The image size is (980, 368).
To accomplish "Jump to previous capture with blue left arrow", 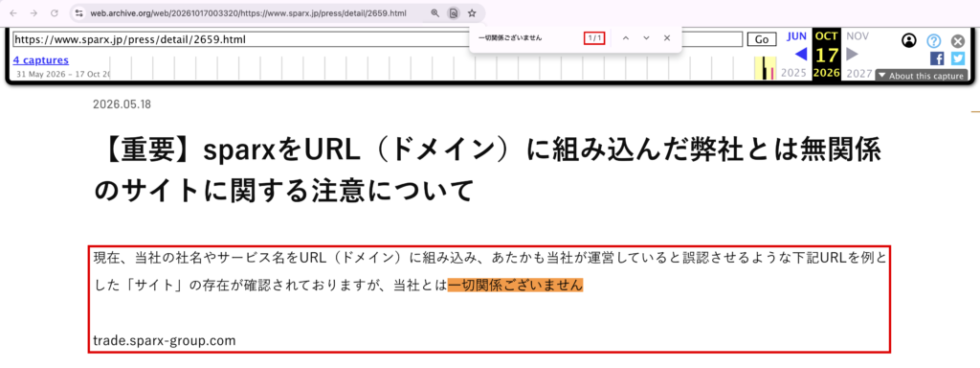I will coord(801,55).
